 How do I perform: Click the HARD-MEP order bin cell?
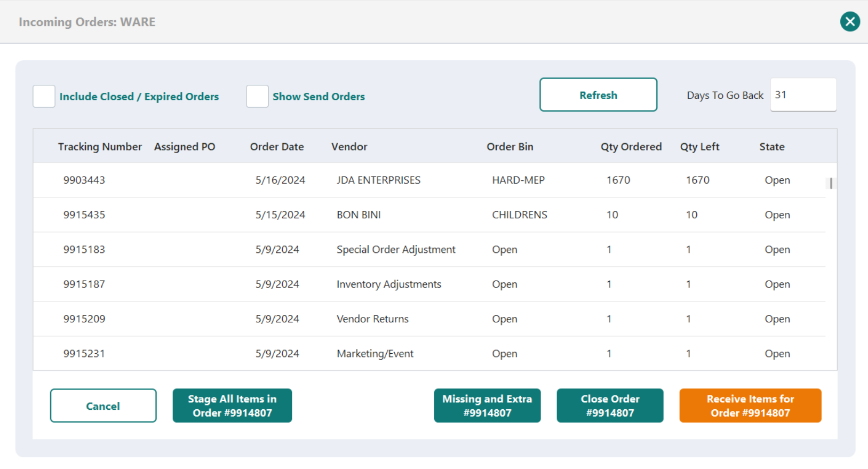click(519, 180)
